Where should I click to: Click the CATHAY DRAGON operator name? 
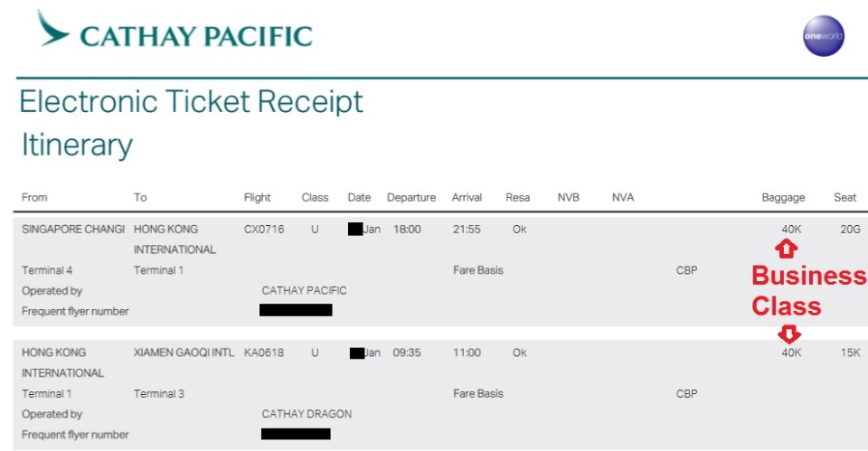tap(307, 414)
